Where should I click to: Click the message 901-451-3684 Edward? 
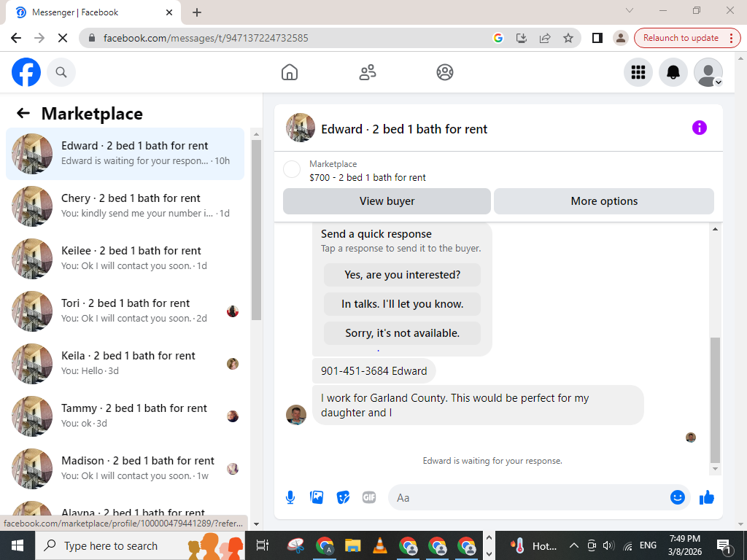click(x=374, y=371)
